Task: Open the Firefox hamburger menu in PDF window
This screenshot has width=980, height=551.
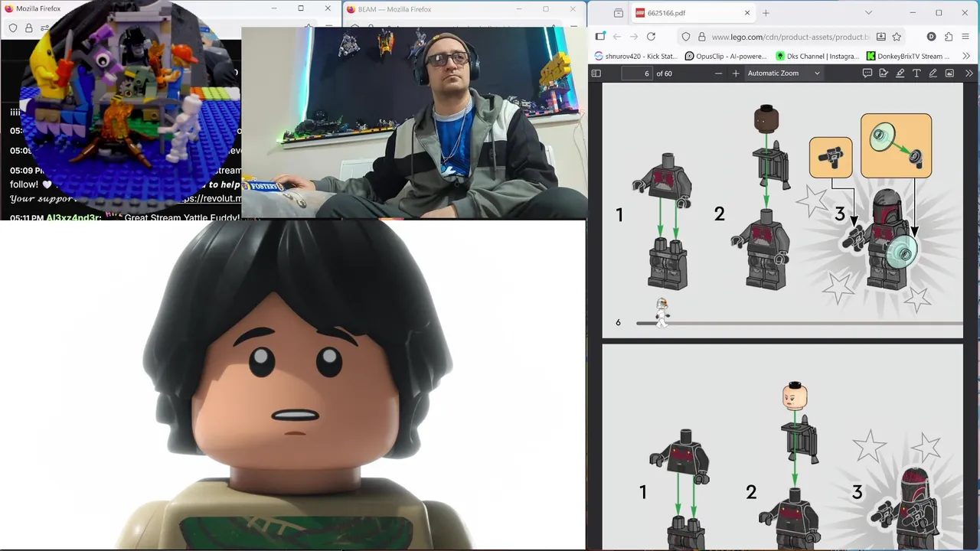Action: (x=966, y=37)
